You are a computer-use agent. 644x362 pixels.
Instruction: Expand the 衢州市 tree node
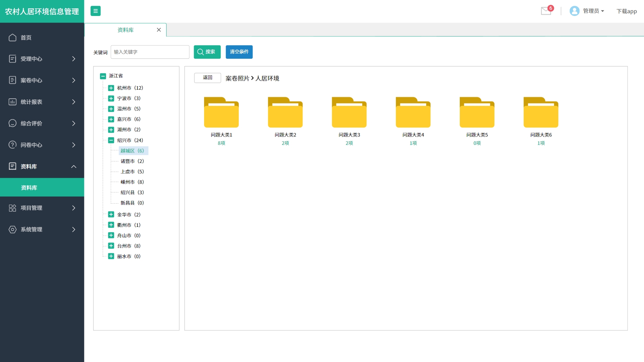point(111,225)
